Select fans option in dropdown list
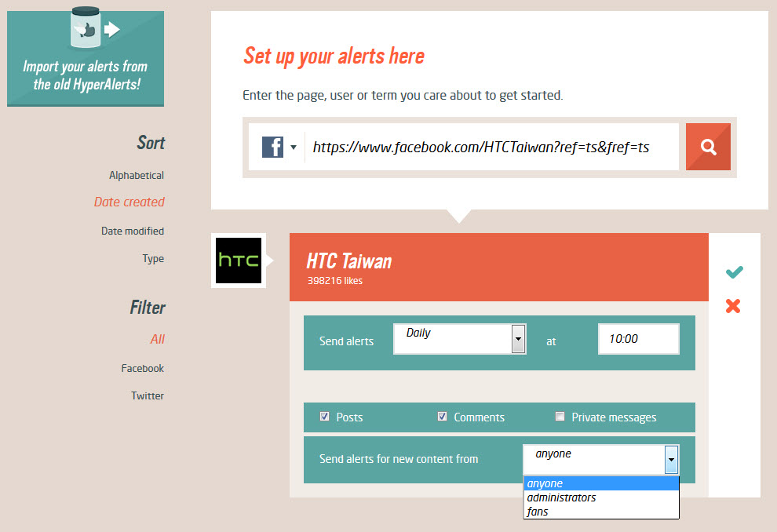Screen dimensions: 777x532 tap(601, 511)
